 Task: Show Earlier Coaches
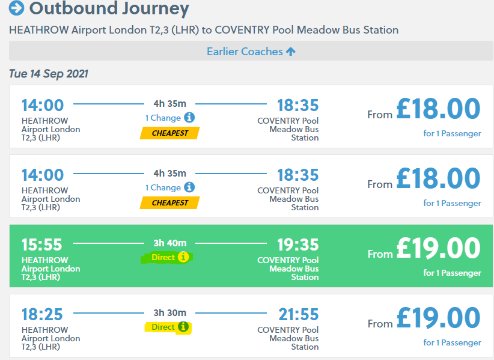251,51
